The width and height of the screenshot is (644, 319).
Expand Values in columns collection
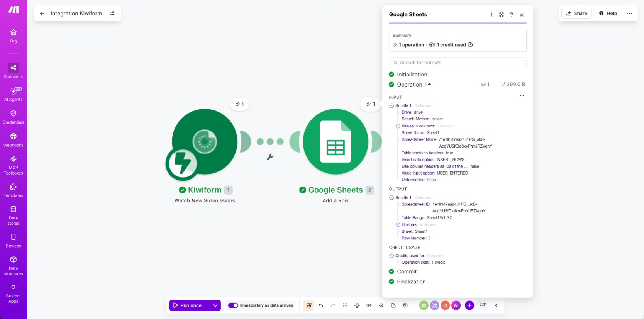pyautogui.click(x=398, y=126)
